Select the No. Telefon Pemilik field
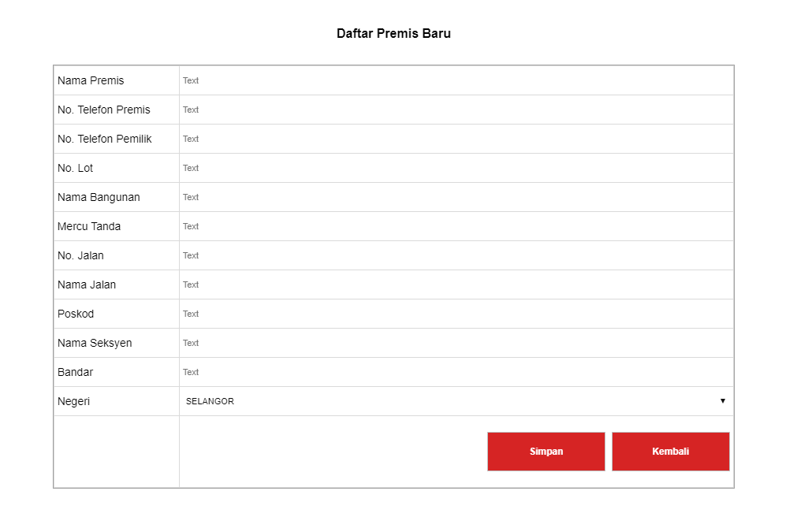Viewport: 812px width, 517px height. point(456,139)
